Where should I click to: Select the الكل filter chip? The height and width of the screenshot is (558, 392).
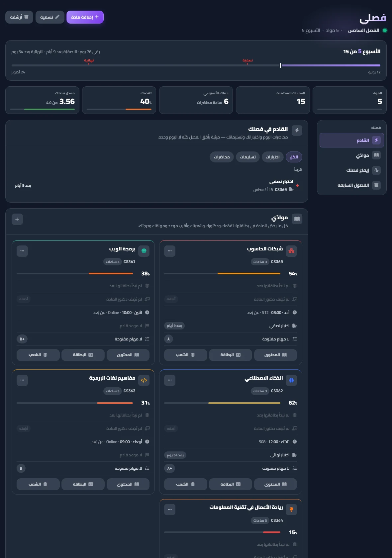294,157
